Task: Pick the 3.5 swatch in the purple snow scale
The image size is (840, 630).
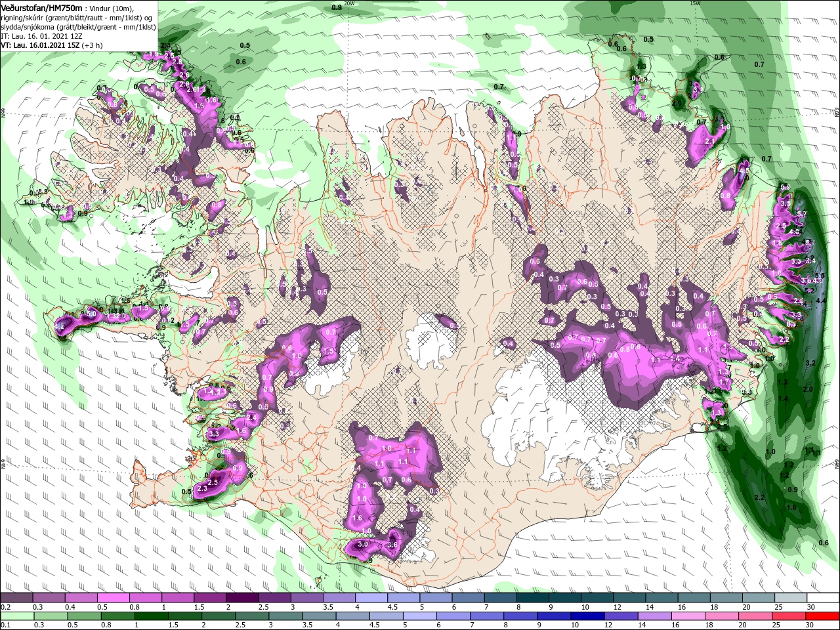Action: tap(339, 598)
